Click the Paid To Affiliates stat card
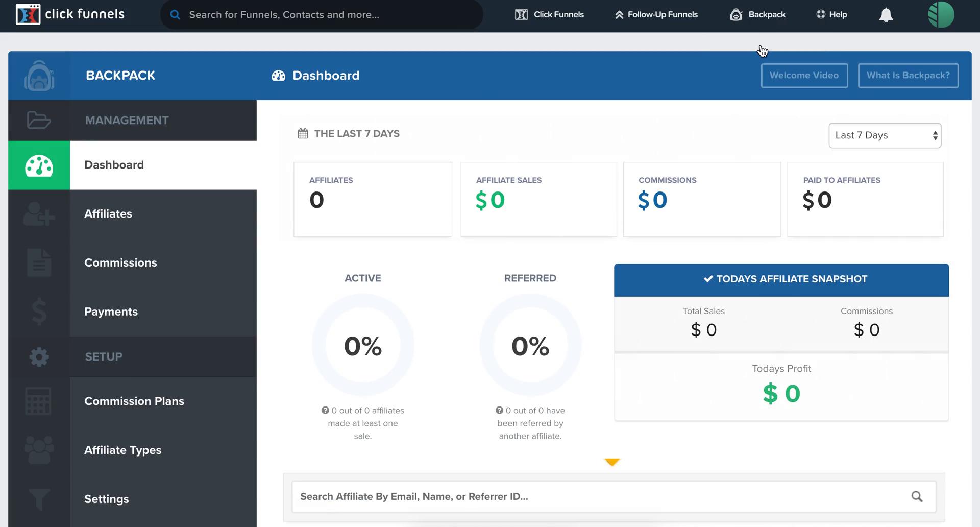This screenshot has height=527, width=980. click(x=865, y=200)
